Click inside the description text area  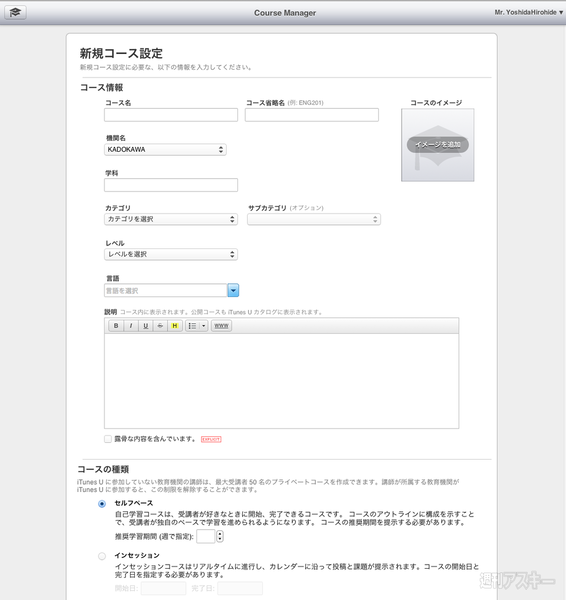point(281,381)
